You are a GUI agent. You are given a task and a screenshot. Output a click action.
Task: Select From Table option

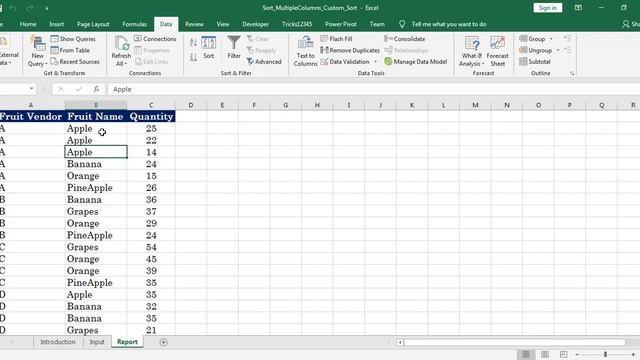[x=70, y=50]
